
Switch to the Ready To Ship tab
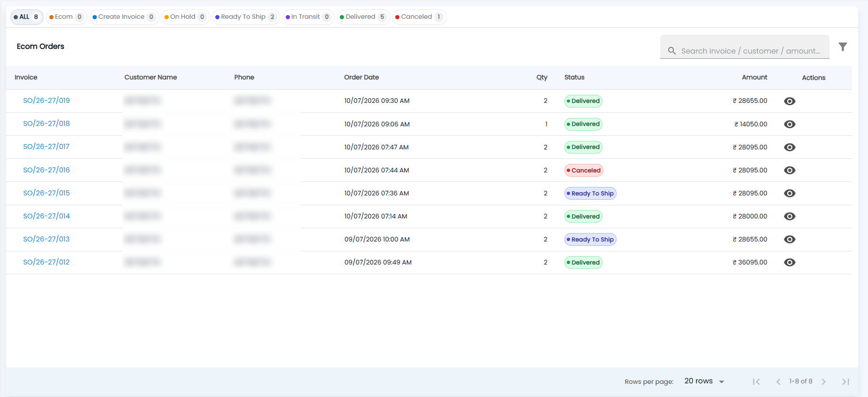coord(246,17)
